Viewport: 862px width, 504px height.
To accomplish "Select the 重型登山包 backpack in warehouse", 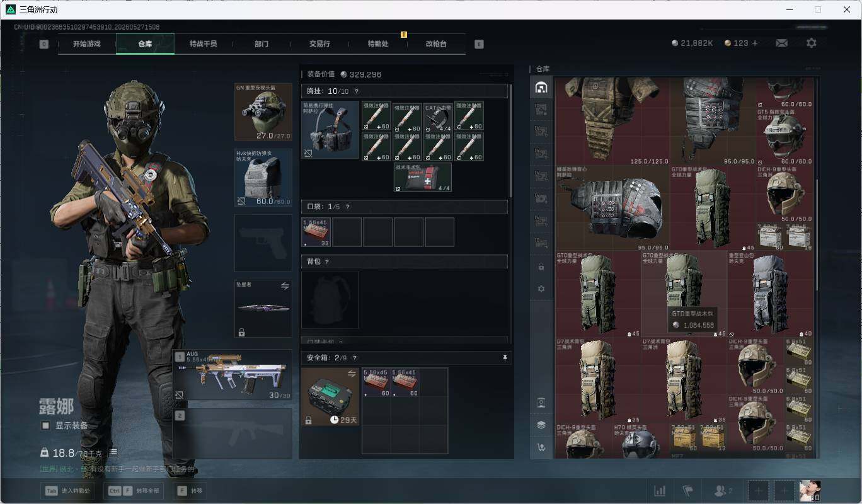I will (x=770, y=294).
